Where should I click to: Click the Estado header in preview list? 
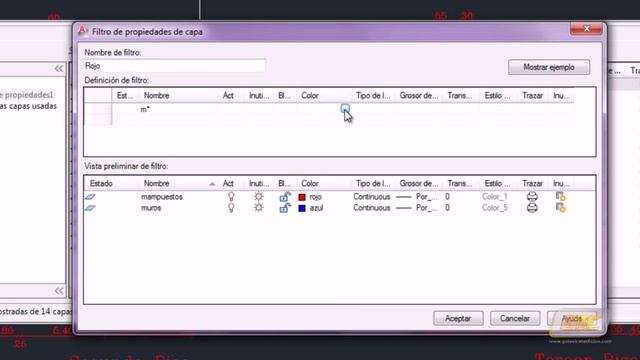[112, 183]
